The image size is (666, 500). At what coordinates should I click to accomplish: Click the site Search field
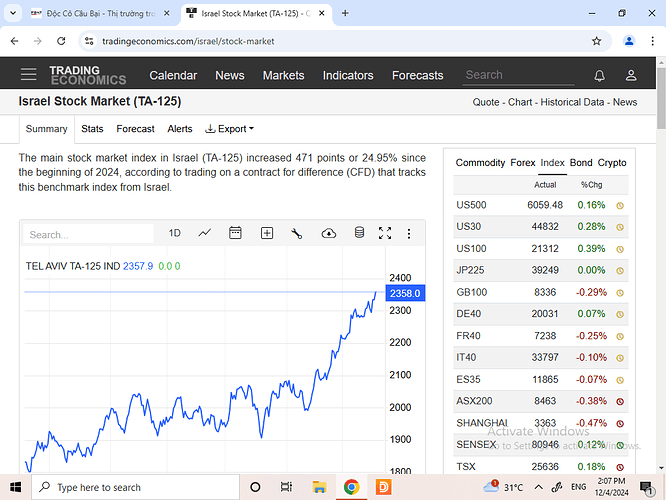point(518,75)
